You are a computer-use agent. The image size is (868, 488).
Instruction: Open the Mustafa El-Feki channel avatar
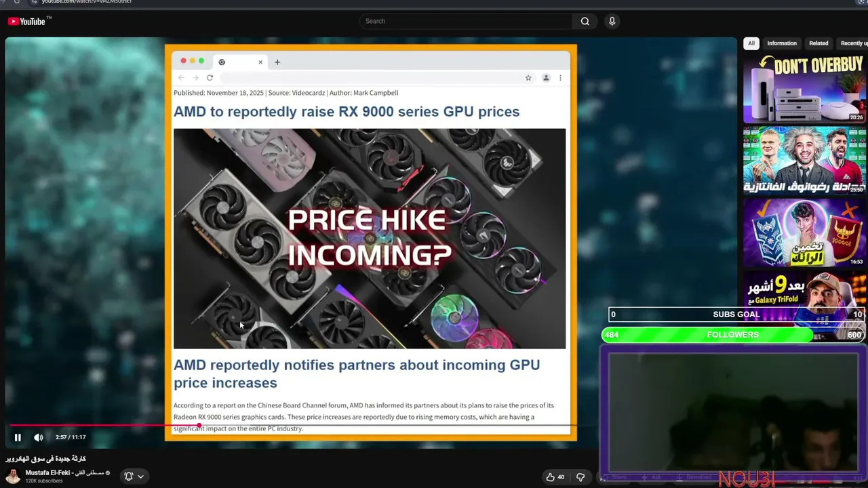pos(13,476)
